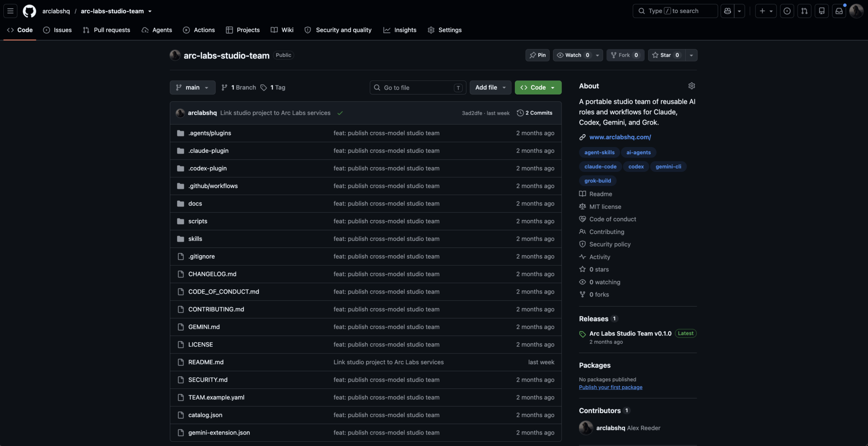Open the user profile avatar menu

click(857, 11)
